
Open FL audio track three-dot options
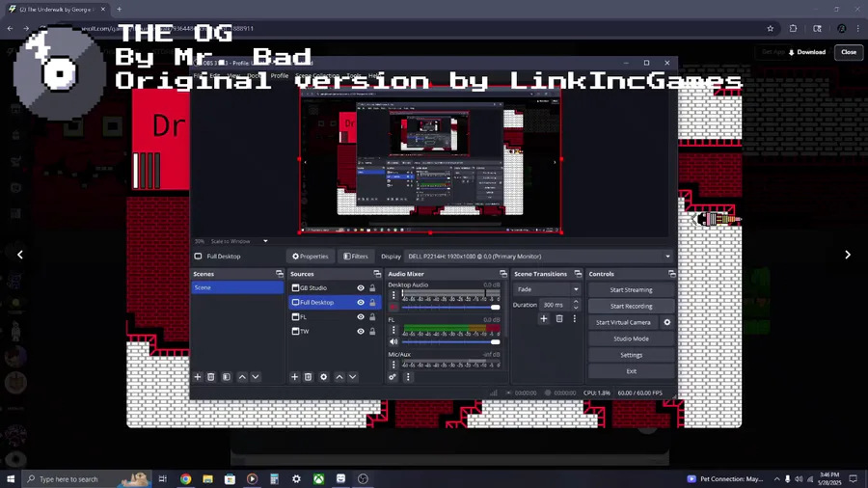(x=393, y=330)
